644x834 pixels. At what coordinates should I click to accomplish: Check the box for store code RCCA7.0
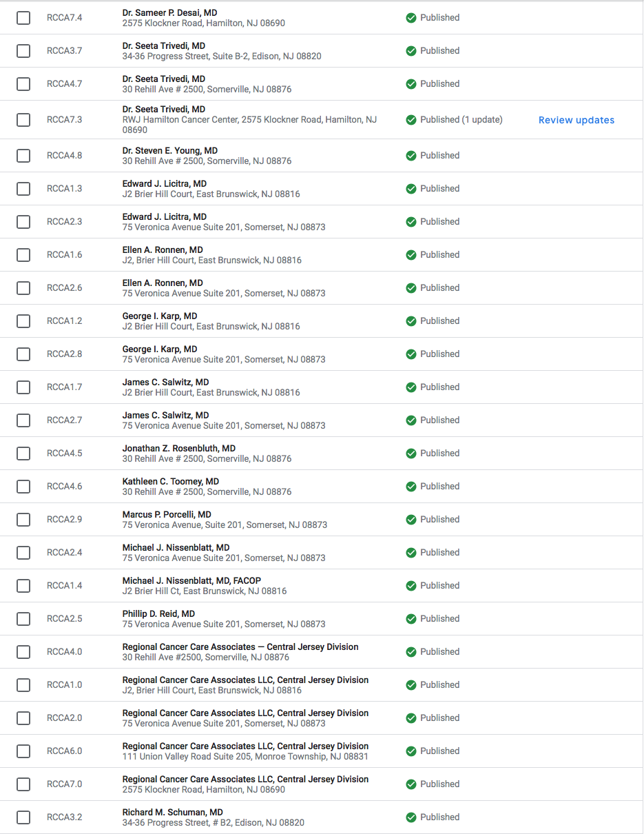click(x=23, y=784)
